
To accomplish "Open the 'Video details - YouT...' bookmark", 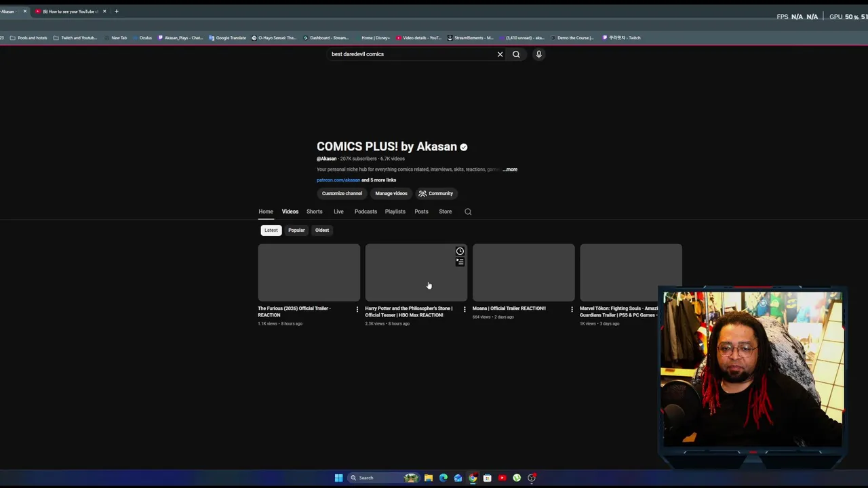I will 418,38.
